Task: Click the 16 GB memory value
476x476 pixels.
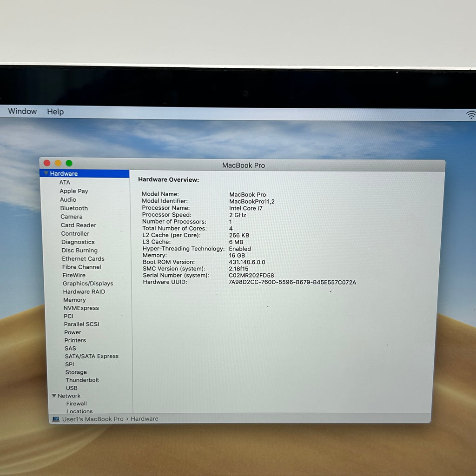Action: point(237,255)
